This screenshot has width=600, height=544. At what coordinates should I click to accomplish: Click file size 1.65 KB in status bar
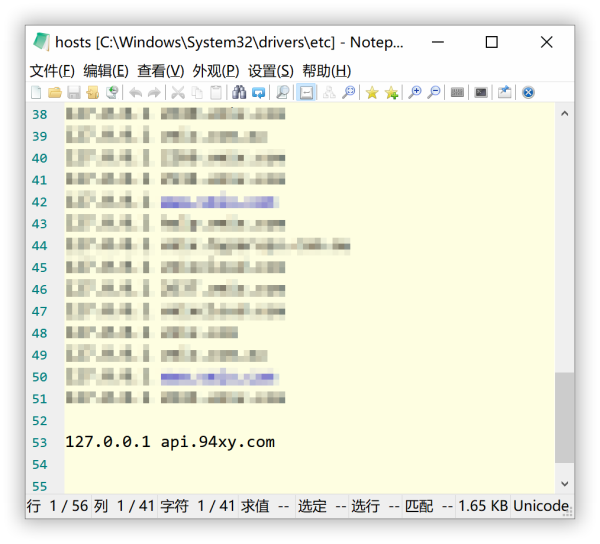pyautogui.click(x=483, y=506)
